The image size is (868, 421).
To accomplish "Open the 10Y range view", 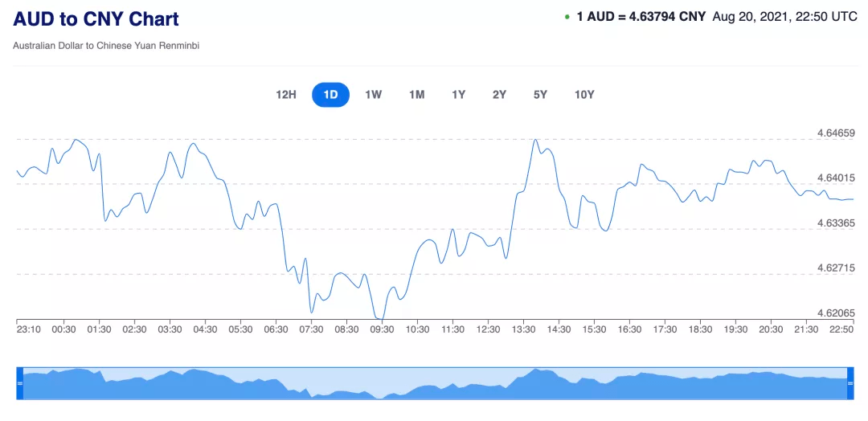I will [584, 95].
